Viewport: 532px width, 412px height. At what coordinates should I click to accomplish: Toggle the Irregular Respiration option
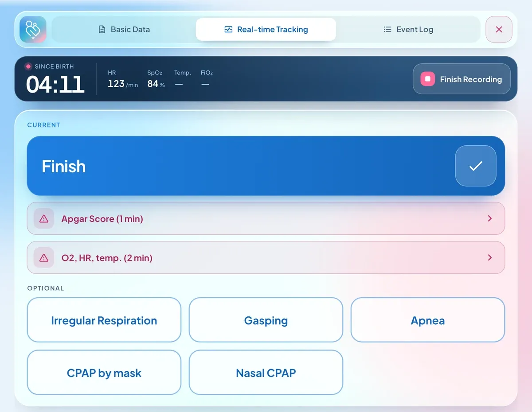(104, 320)
